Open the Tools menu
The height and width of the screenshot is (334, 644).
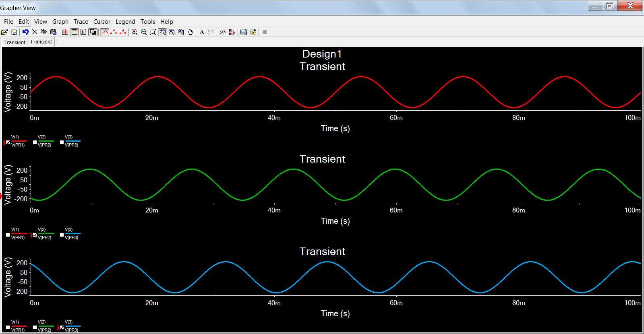148,22
